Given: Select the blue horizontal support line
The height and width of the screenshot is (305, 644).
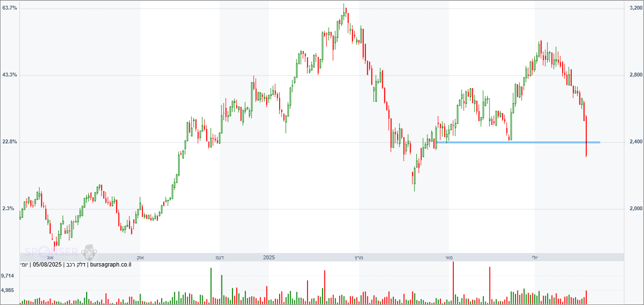Looking at the screenshot, I should (x=517, y=142).
